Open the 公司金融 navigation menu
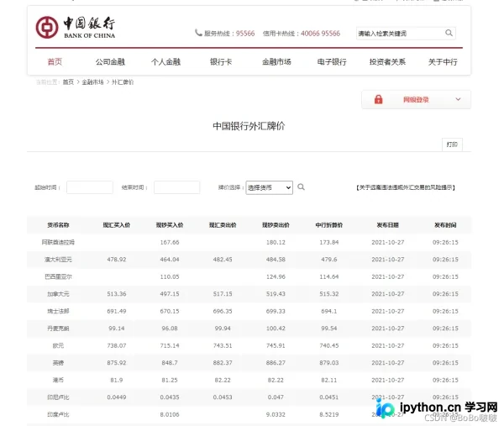Screen dimensions: 504x426 pos(110,61)
